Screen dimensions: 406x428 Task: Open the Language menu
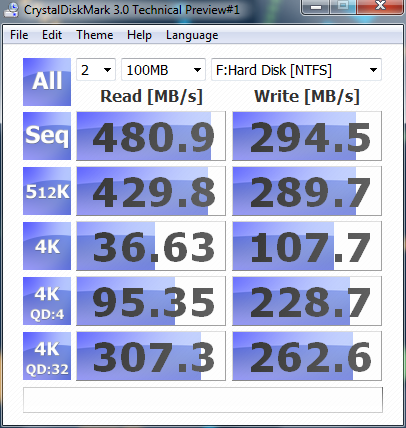(x=192, y=35)
